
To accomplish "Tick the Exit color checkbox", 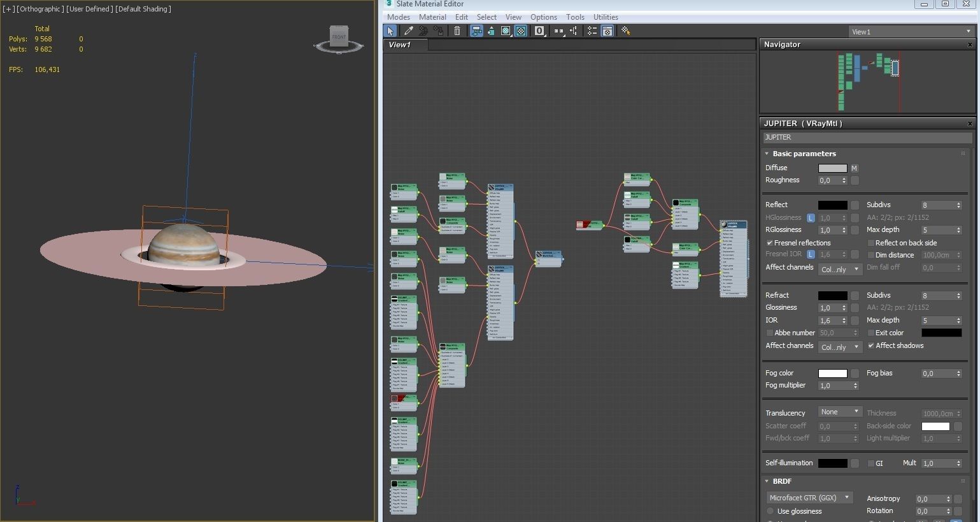I will coord(870,333).
